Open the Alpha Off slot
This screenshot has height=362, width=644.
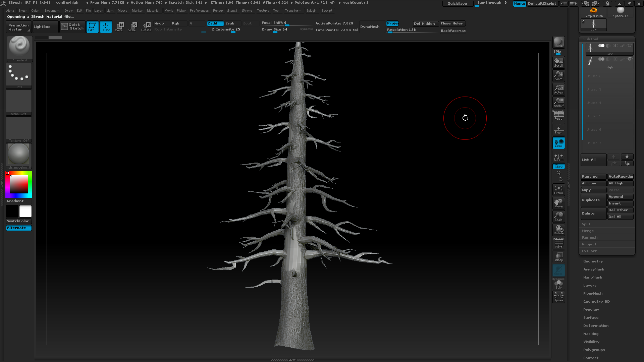19,103
